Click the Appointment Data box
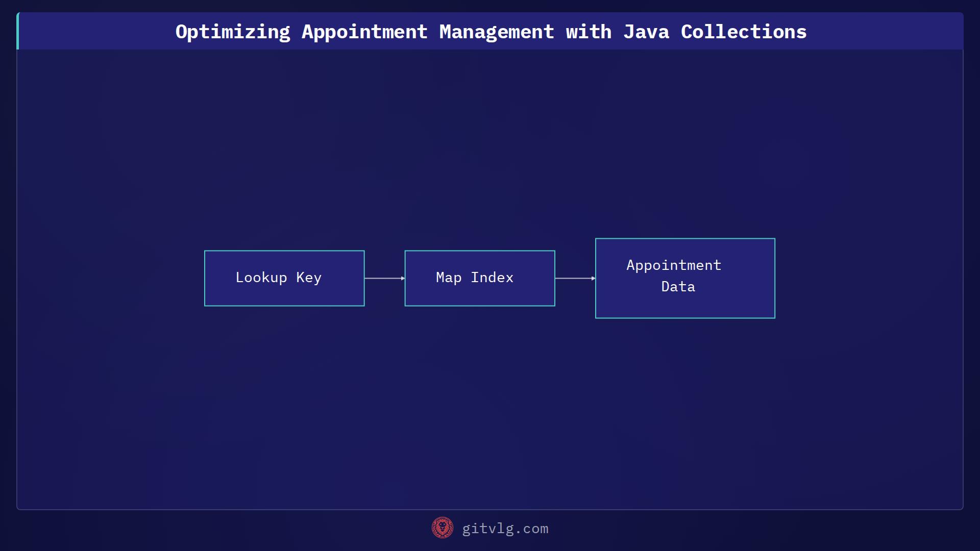Viewport: 980px width, 551px height. 685,278
